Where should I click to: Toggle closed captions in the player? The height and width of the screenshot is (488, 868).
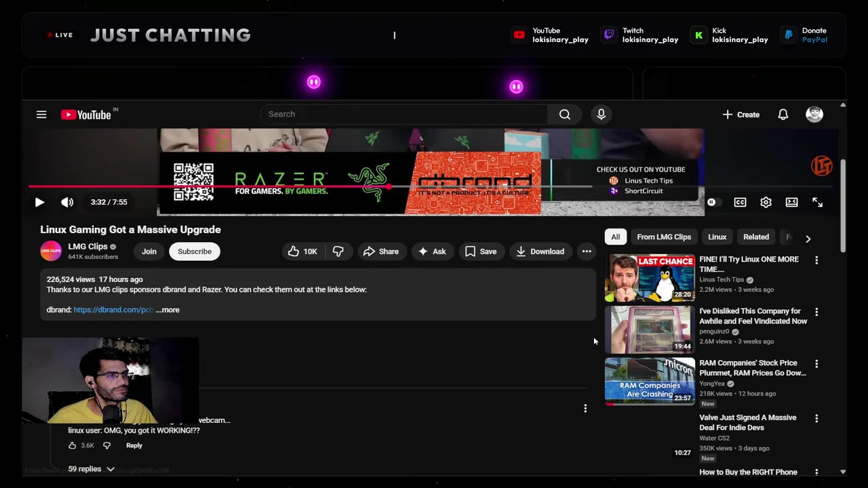coord(740,202)
